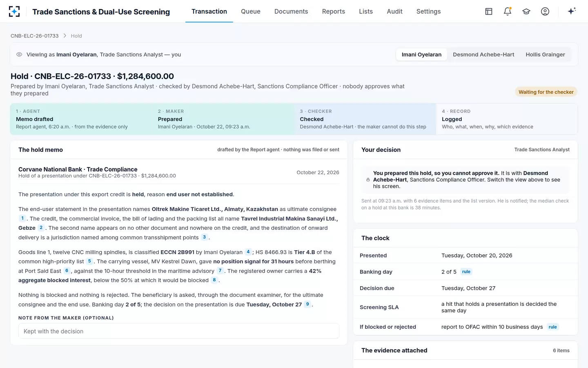Switch view to Hollis Grainger

[x=545, y=54]
